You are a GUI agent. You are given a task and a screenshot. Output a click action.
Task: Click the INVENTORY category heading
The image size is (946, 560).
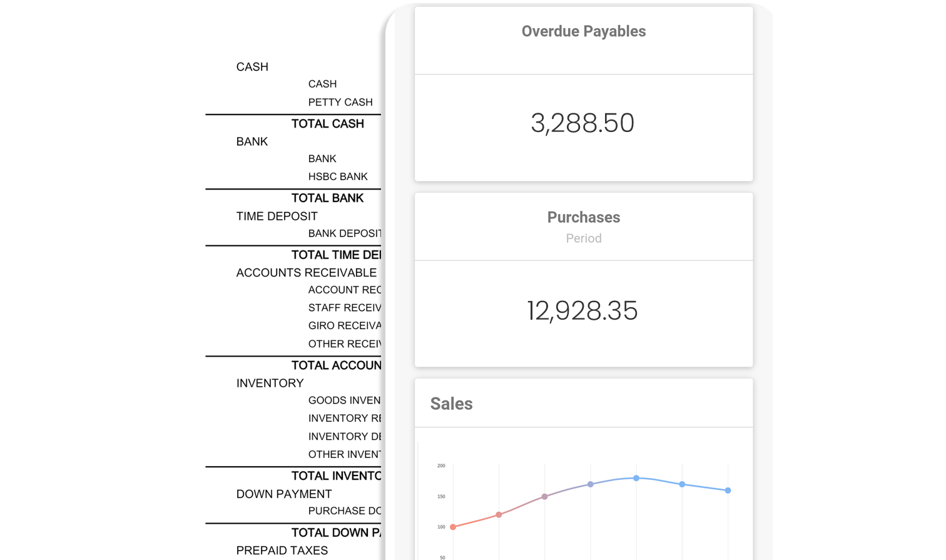tap(270, 384)
